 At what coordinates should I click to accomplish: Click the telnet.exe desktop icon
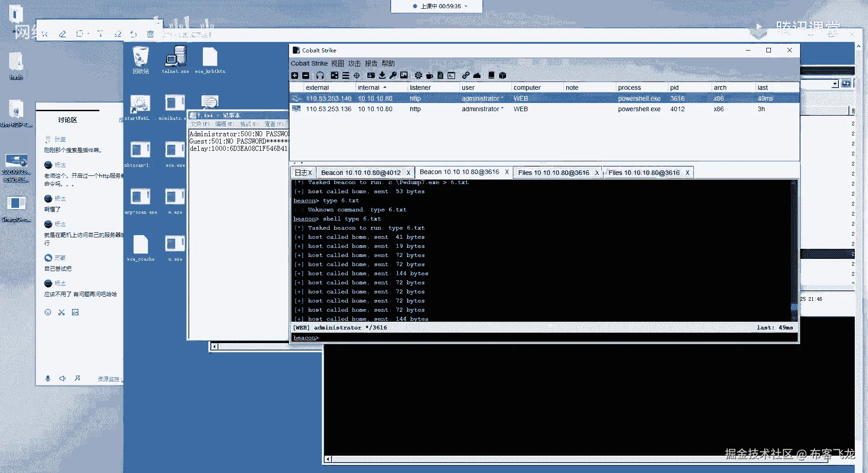pyautogui.click(x=176, y=60)
